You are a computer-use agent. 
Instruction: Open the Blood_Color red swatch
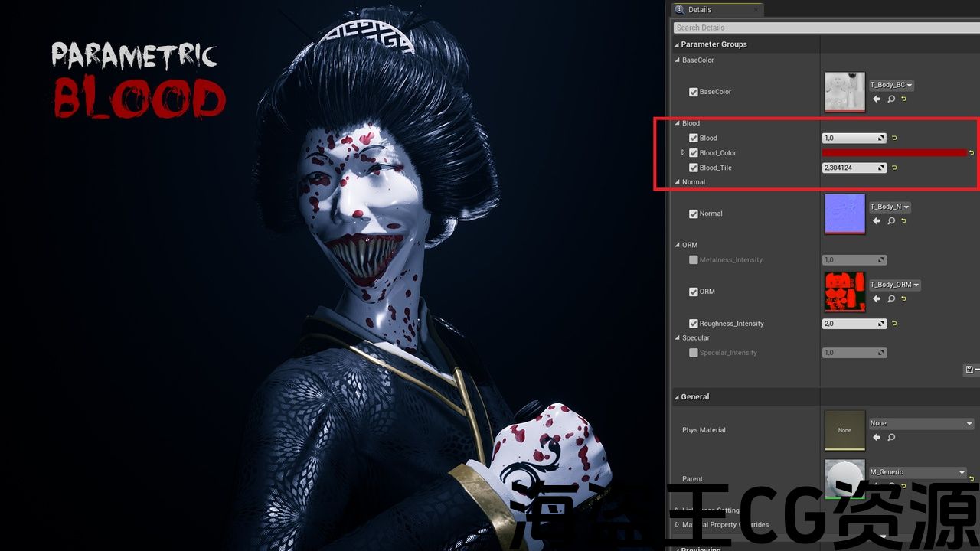pyautogui.click(x=894, y=153)
